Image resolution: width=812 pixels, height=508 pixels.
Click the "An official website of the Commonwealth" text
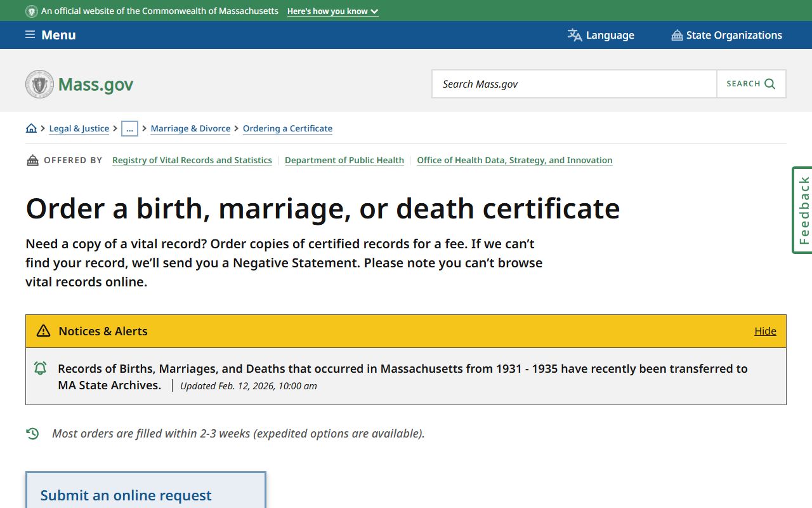pos(160,11)
